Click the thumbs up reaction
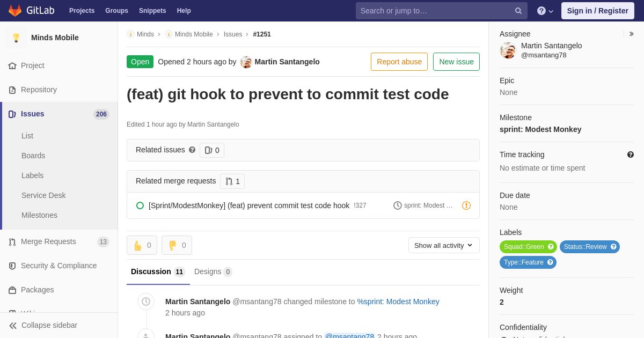The width and height of the screenshot is (644, 338). pos(142,245)
